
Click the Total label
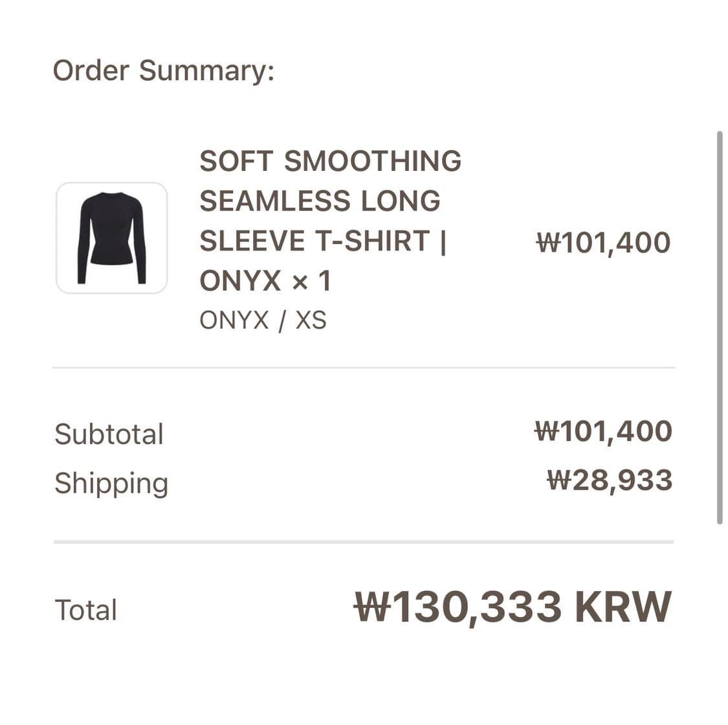click(x=86, y=610)
